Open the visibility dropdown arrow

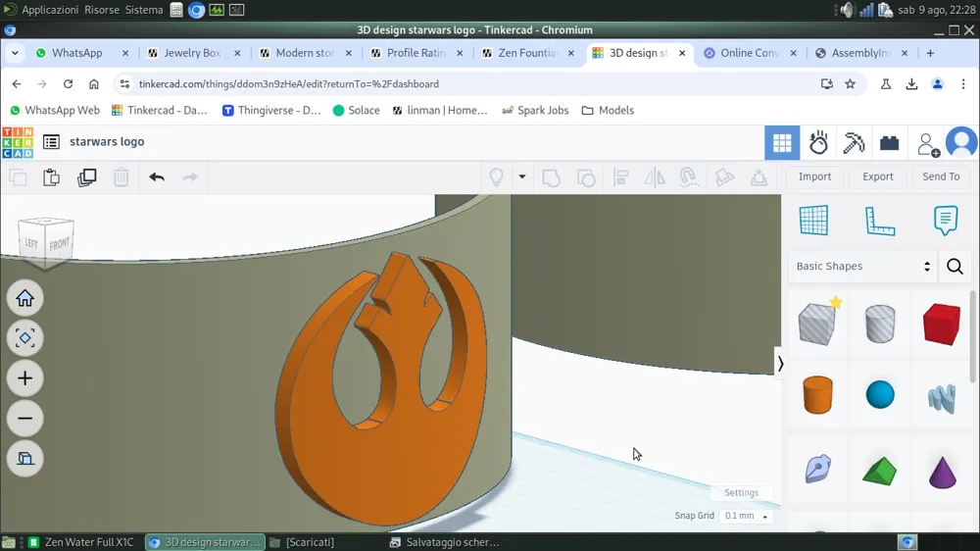pos(522,177)
